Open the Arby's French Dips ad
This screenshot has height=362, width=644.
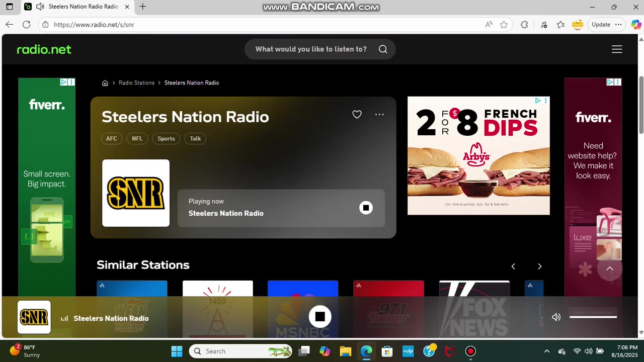478,156
